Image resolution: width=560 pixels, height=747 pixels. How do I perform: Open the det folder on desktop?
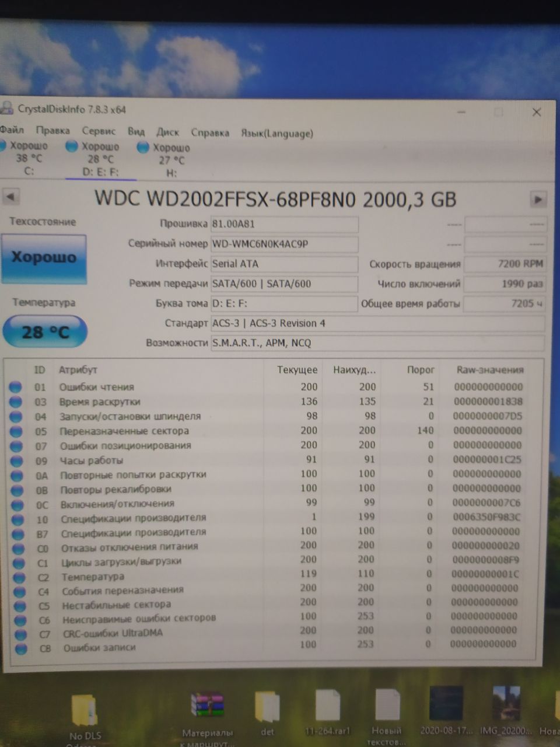tap(267, 713)
